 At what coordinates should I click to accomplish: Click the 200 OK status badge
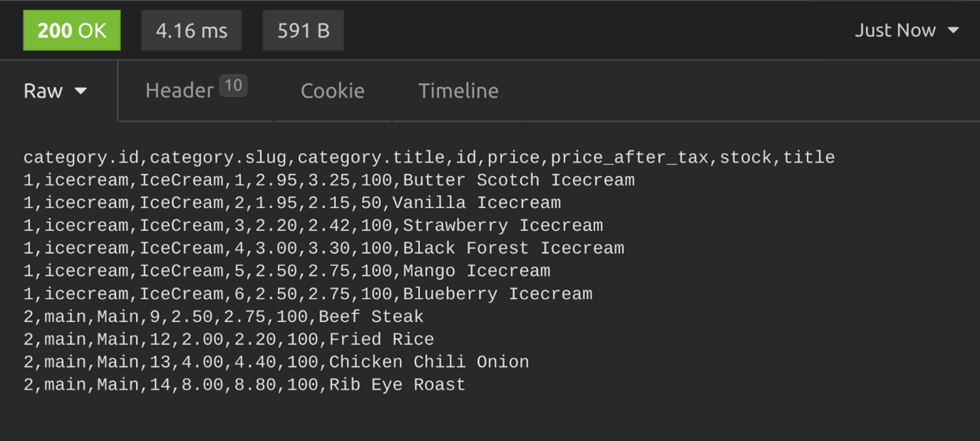point(72,31)
